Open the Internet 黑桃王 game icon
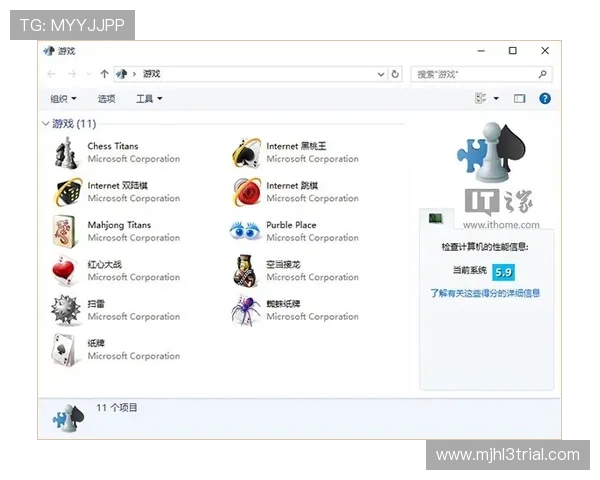The image size is (600, 480). coord(246,153)
